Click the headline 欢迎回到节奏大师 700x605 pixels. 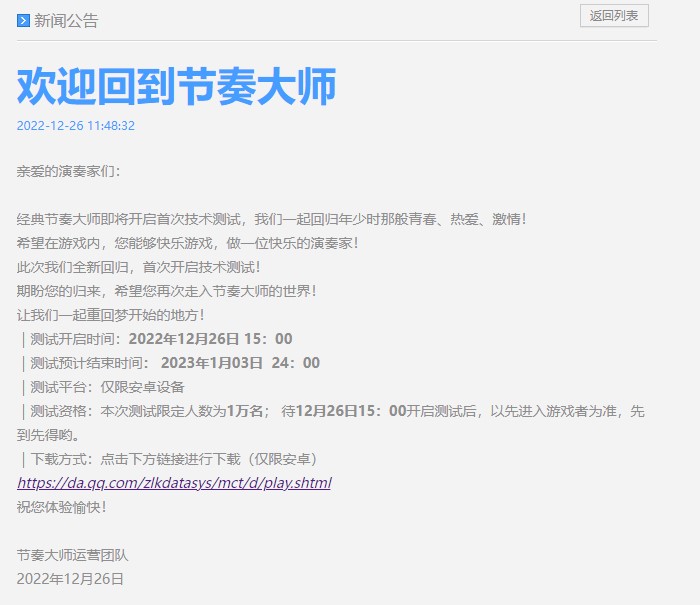tap(176, 87)
